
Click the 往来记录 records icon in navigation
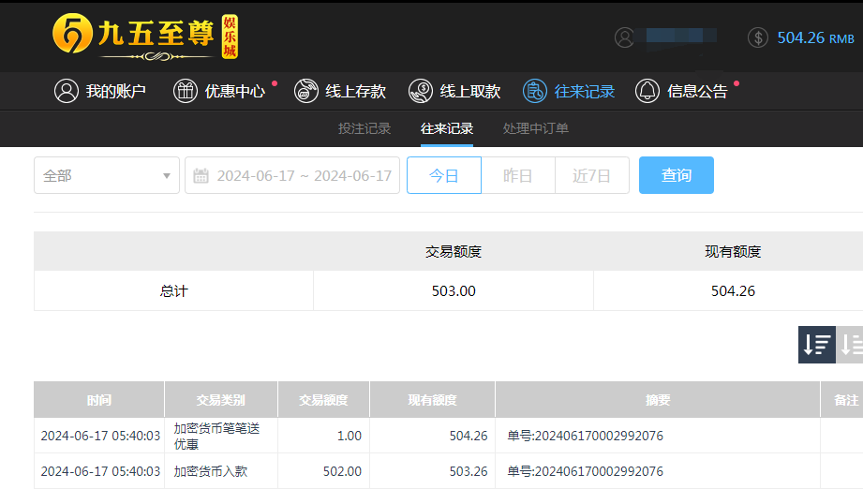pyautogui.click(x=535, y=91)
